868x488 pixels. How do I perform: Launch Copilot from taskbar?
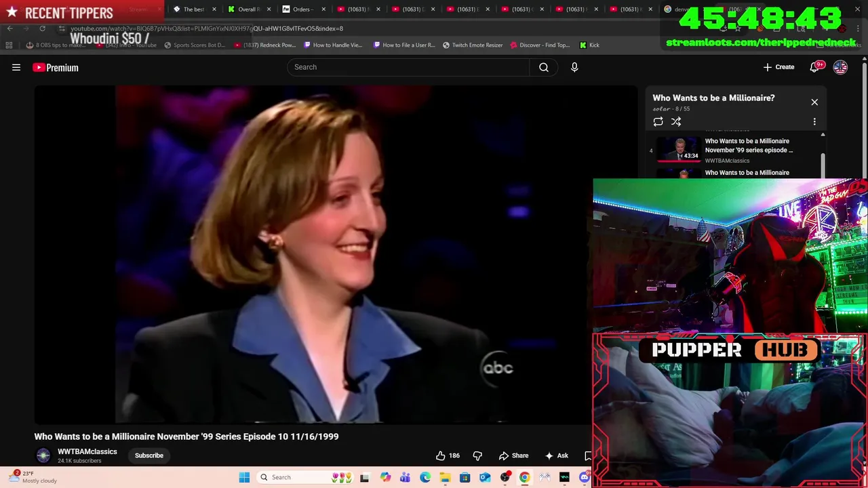(385, 477)
